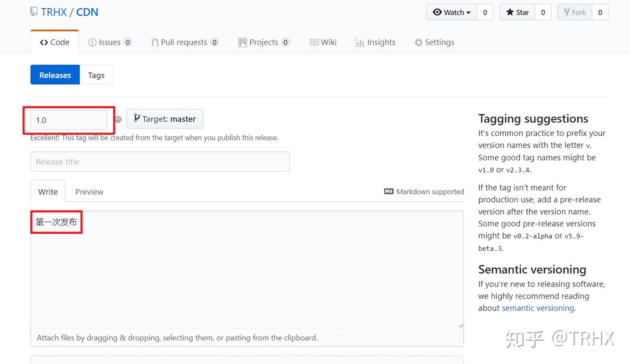
Task: Click the eye icon on the Watch button
Action: point(438,12)
